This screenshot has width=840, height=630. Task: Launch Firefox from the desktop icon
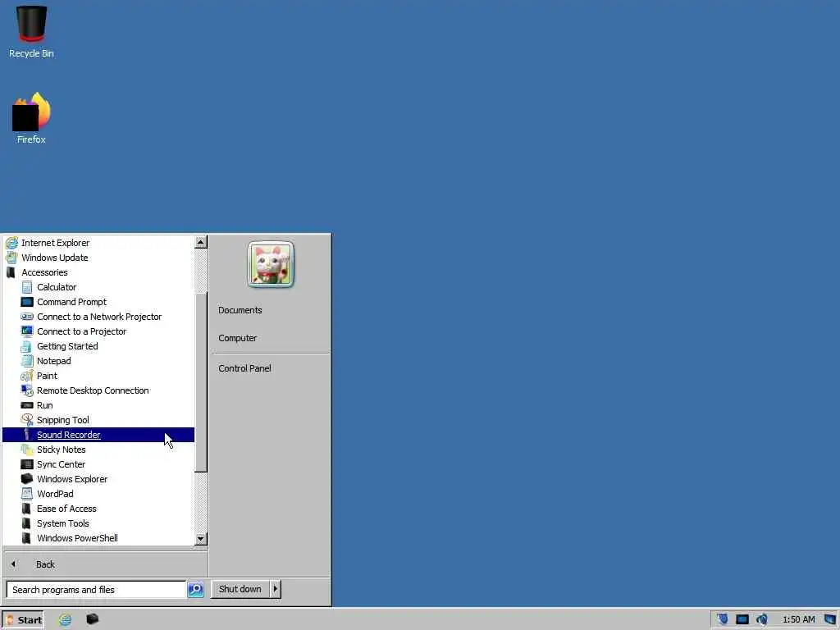pyautogui.click(x=31, y=118)
